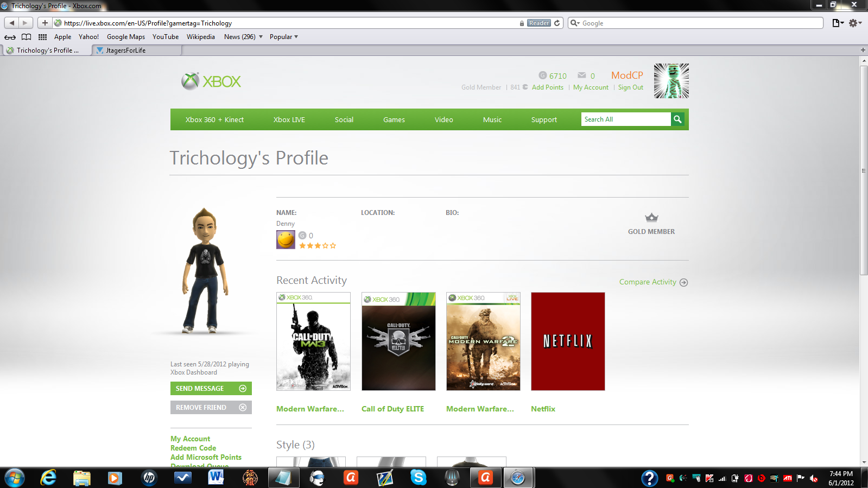Image resolution: width=868 pixels, height=488 pixels.
Task: Open the Xbox 360 + Kinect menu
Action: [214, 119]
